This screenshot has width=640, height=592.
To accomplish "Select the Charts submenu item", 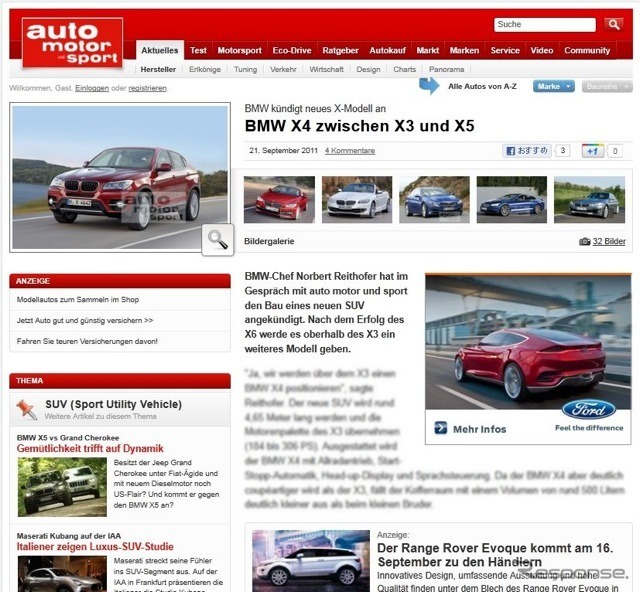I will (x=404, y=69).
